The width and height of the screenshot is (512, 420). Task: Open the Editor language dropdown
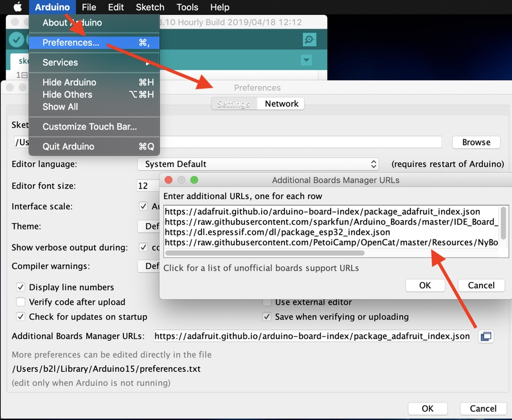pyautogui.click(x=258, y=164)
